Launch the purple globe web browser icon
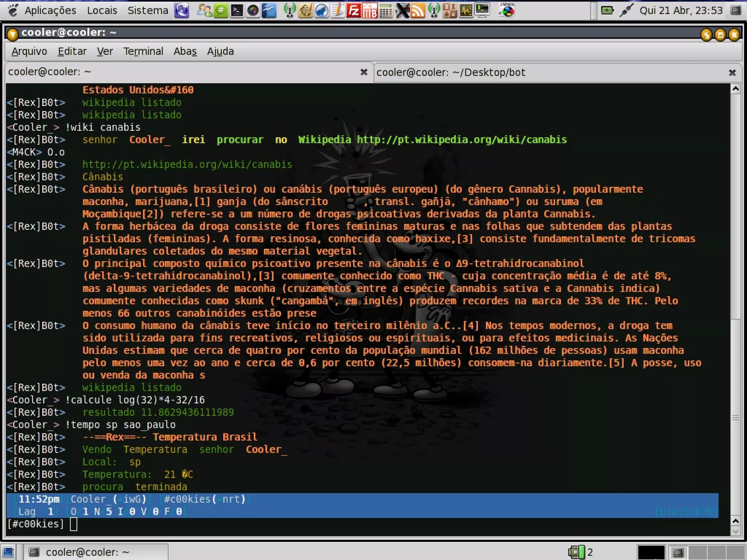This screenshot has height=560, width=747. (x=182, y=10)
